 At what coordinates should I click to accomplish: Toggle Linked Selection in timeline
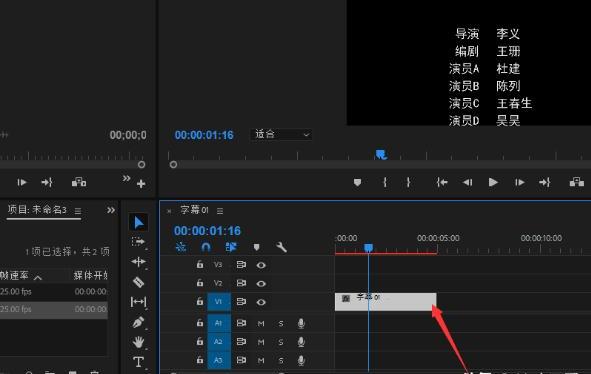click(231, 247)
